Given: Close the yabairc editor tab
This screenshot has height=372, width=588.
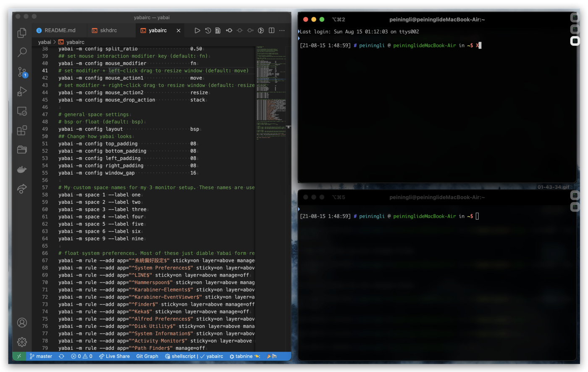Looking at the screenshot, I should pos(178,30).
